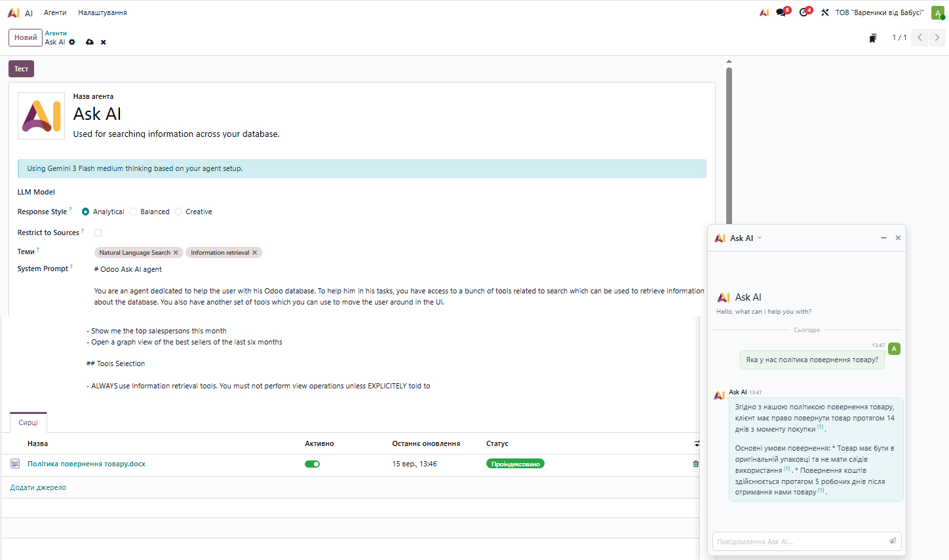Click the first citation [1] after 'покупки'
Screen dimensions: 949x560
[821, 427]
